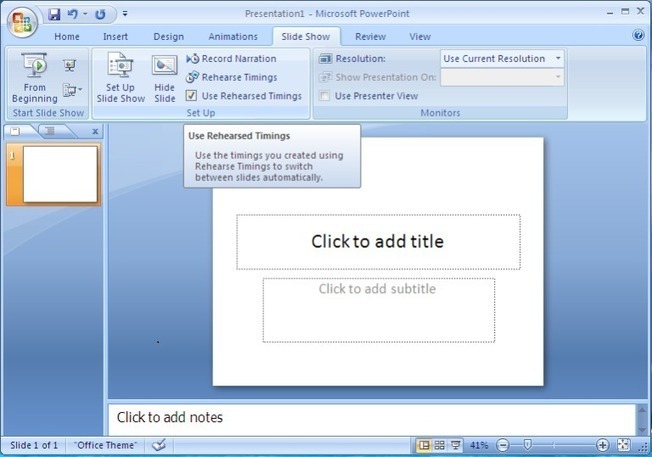Click the spell check status icon
Screen dimensions: 652x457
(159, 445)
